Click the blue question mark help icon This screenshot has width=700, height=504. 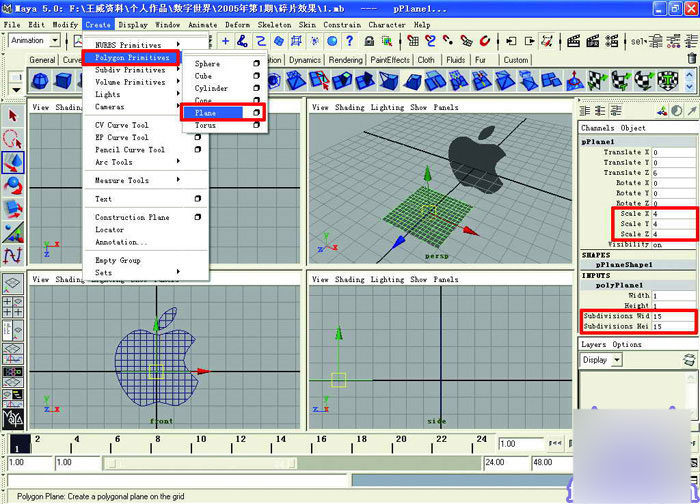pos(350,41)
